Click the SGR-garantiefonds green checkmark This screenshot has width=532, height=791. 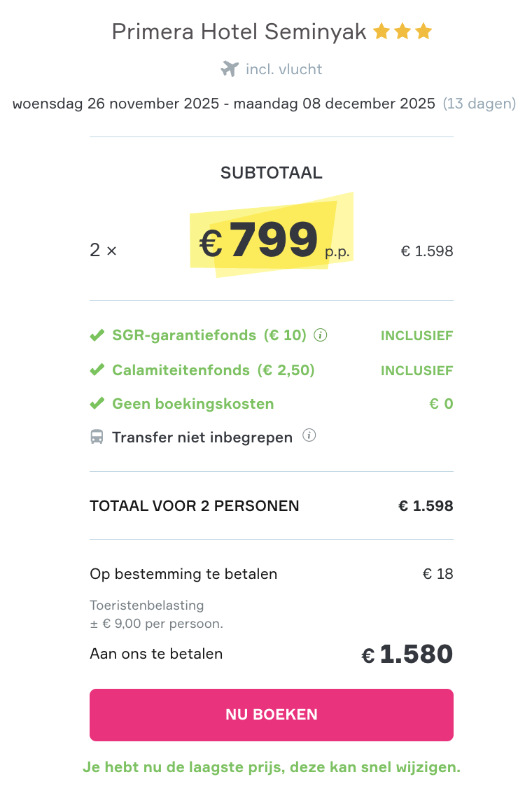[x=97, y=336]
